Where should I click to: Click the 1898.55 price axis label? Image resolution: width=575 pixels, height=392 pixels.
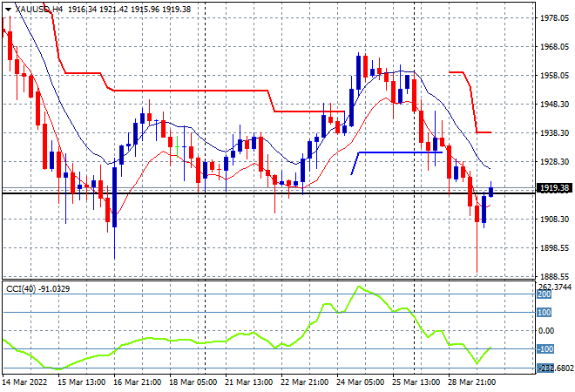click(555, 248)
